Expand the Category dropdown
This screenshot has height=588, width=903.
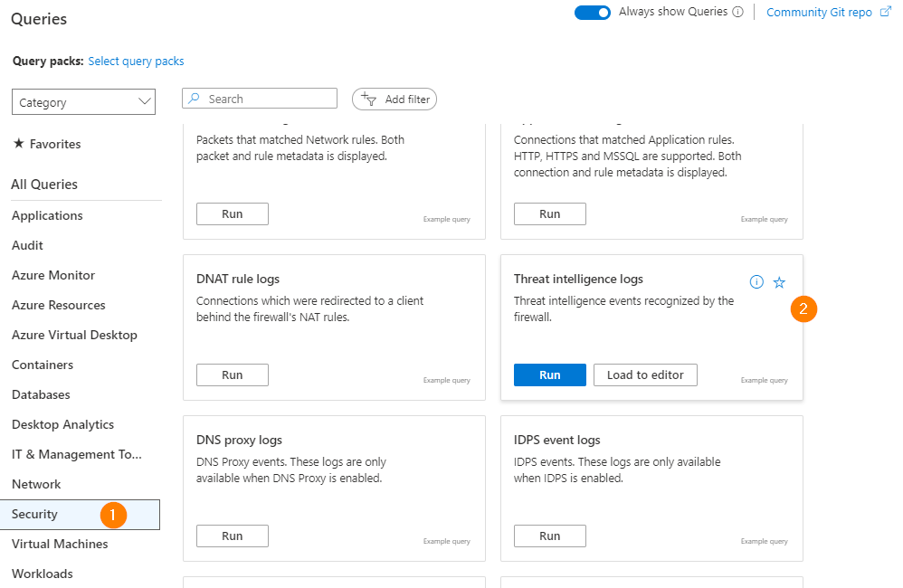[x=83, y=102]
